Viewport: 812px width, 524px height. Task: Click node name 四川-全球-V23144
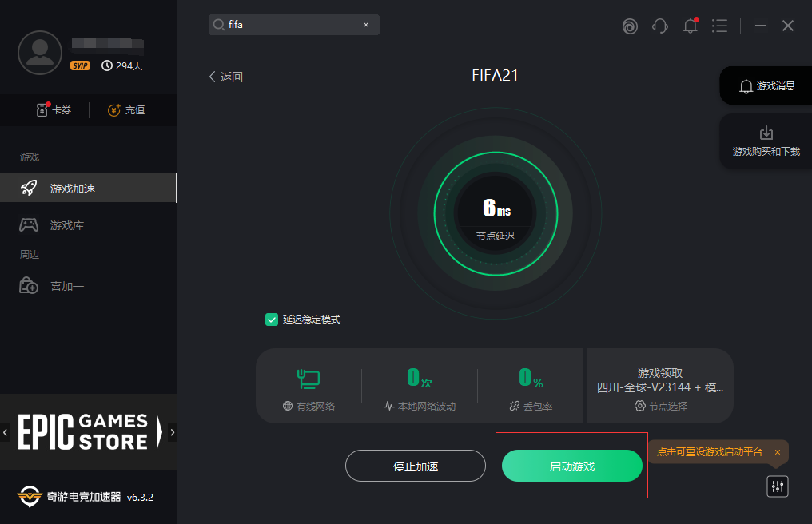[660, 387]
